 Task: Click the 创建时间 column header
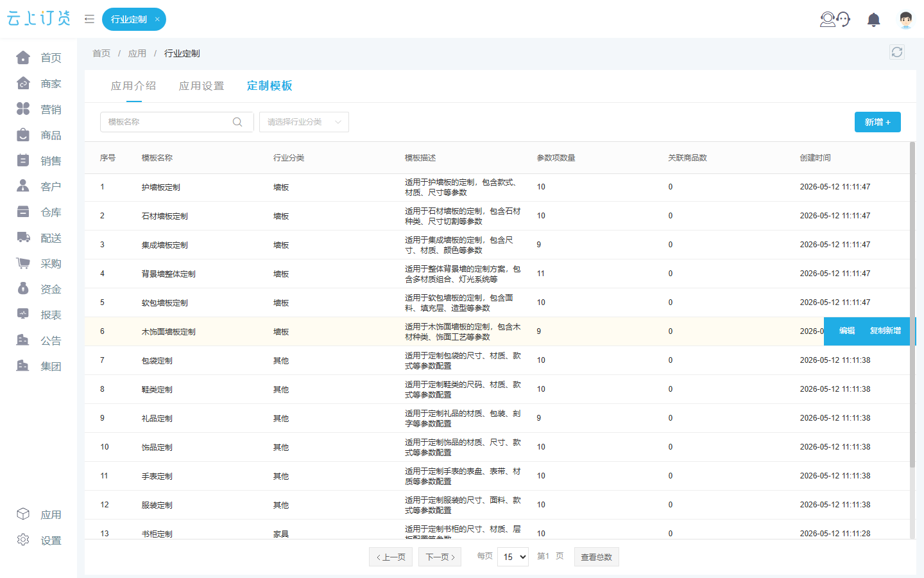click(816, 158)
